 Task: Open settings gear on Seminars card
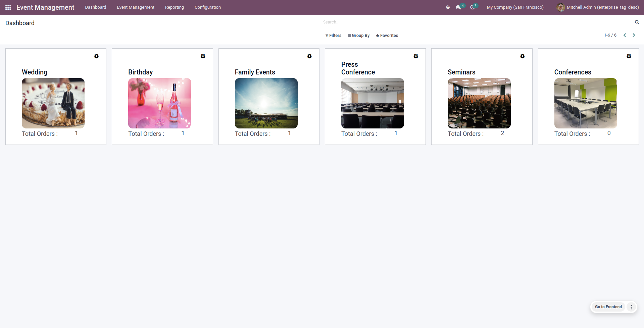[523, 56]
